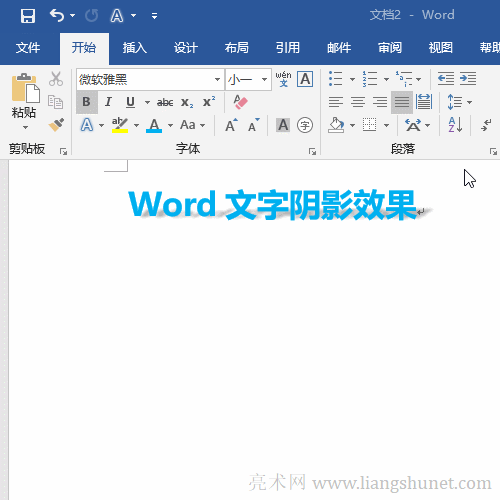Viewport: 500px width, 500px height.
Task: Switch to the 插入 tab
Action: click(x=135, y=48)
